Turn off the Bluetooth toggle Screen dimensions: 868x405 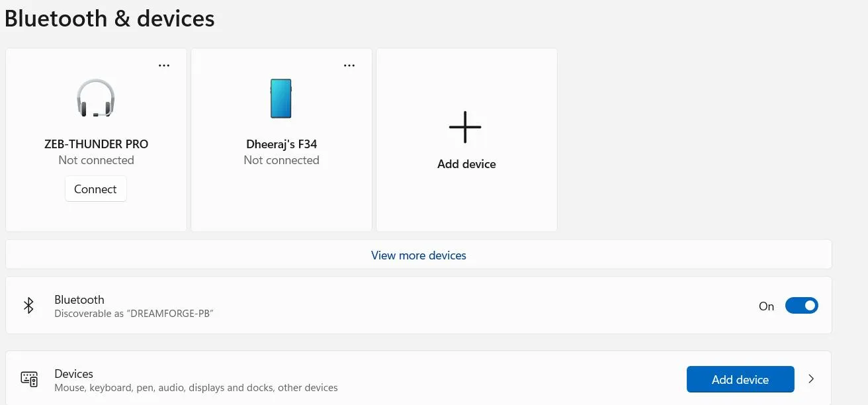pos(802,306)
